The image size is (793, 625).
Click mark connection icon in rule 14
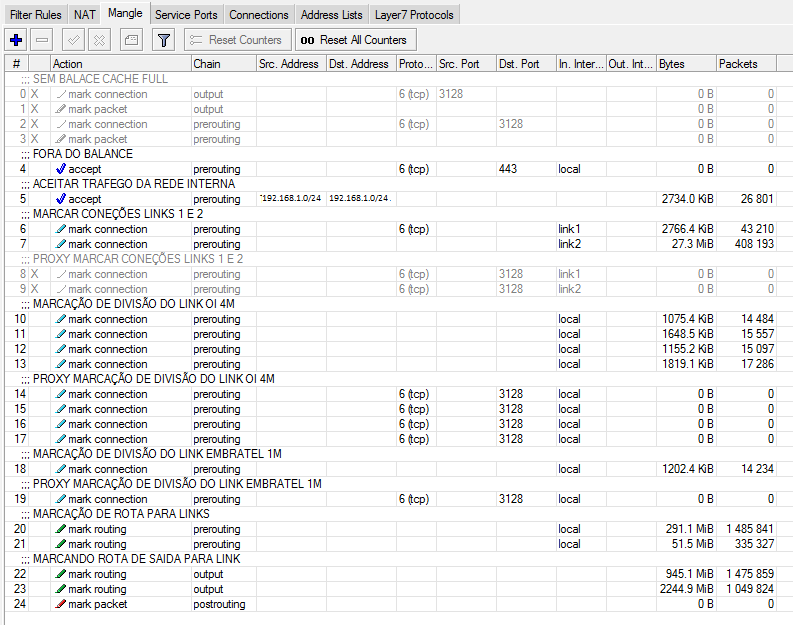tap(61, 394)
